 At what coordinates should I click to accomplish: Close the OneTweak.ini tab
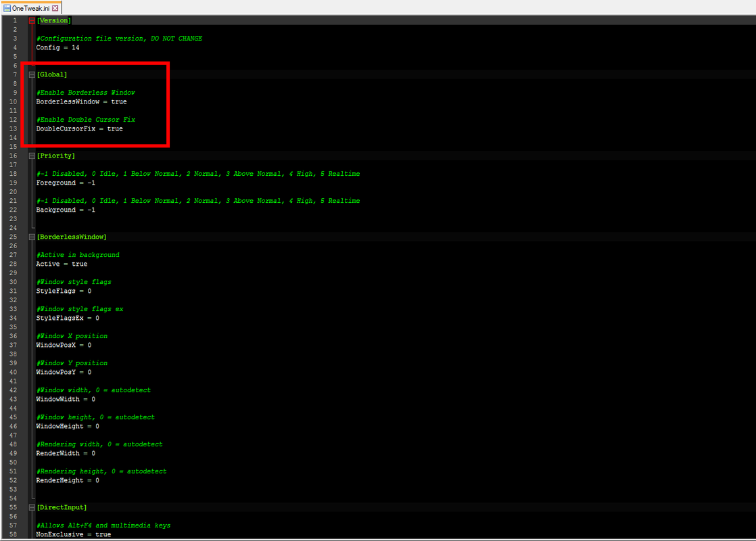55,8
